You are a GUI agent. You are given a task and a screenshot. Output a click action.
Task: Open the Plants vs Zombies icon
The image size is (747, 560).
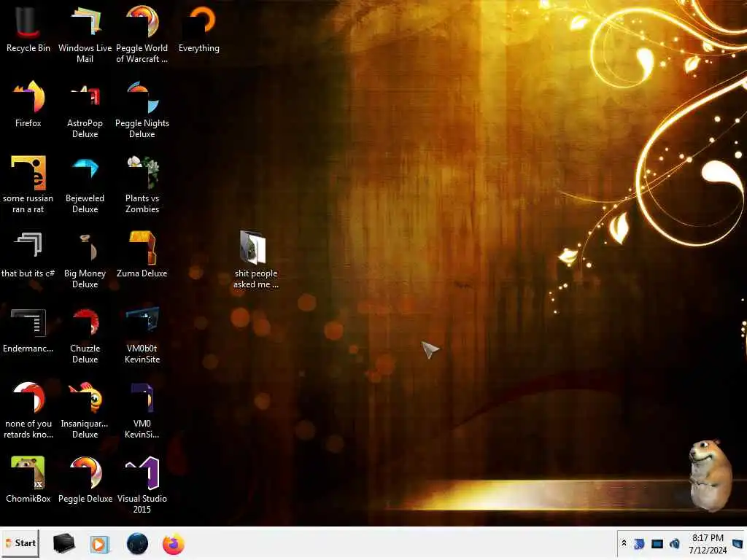(142, 185)
